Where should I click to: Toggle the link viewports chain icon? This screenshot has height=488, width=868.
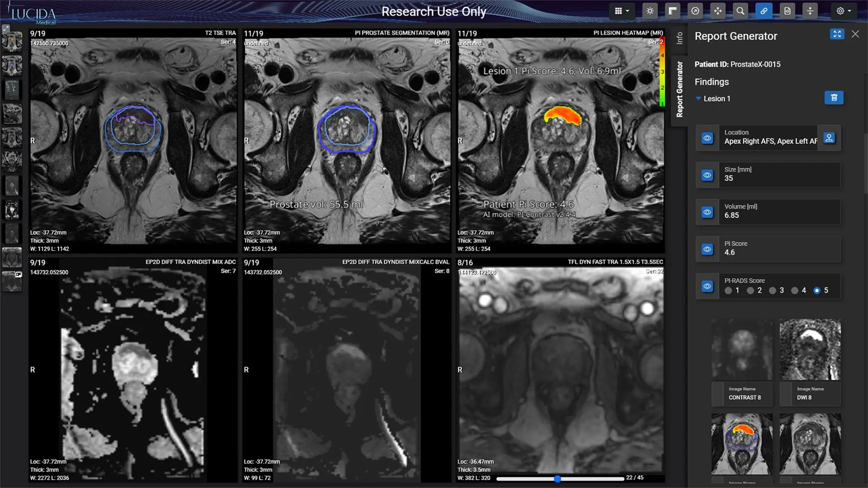pos(764,11)
